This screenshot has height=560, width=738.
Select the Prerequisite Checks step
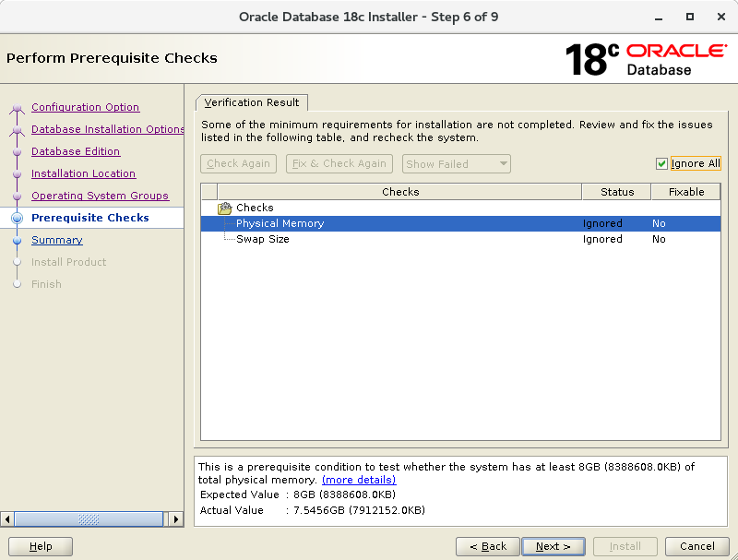click(89, 218)
